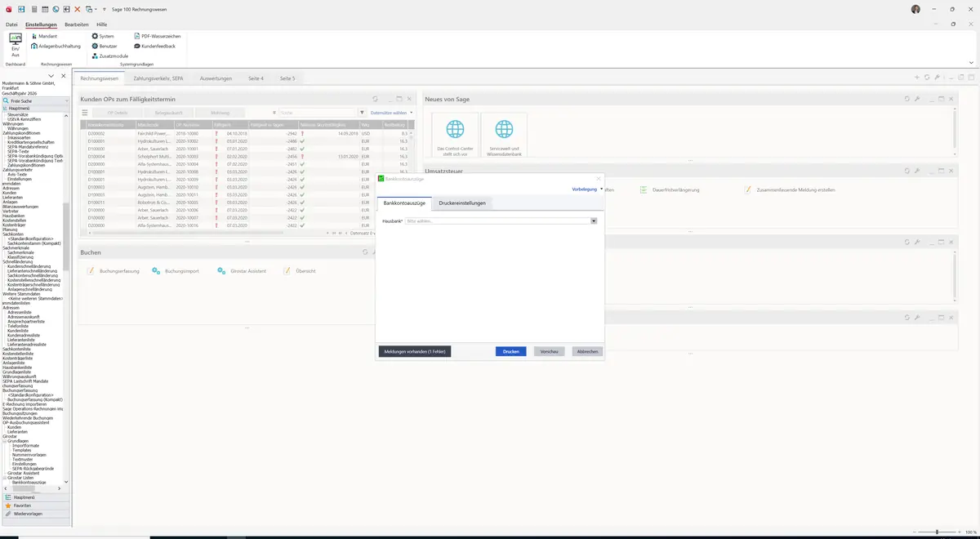Toggle the dashboard Ein/Aus icon
Viewport: 980px width, 539px height.
(x=15, y=42)
